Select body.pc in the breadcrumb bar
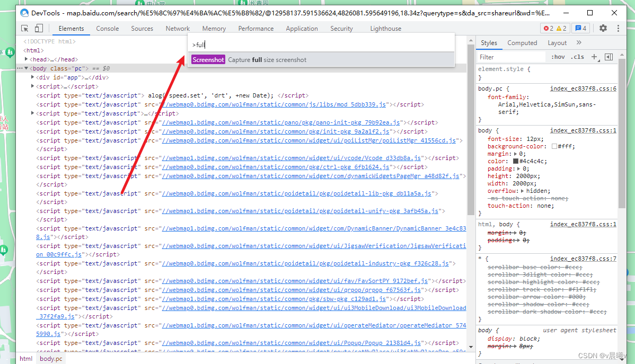 pyautogui.click(x=51, y=358)
